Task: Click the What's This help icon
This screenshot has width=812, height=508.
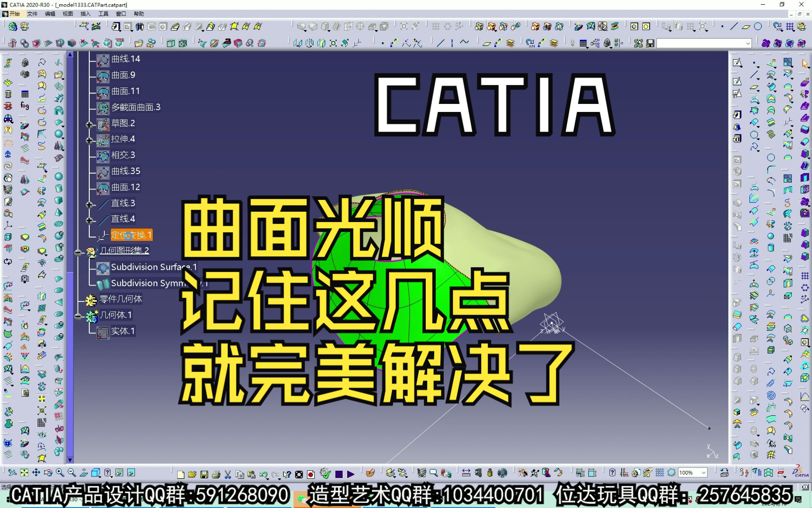Action: 287,474
